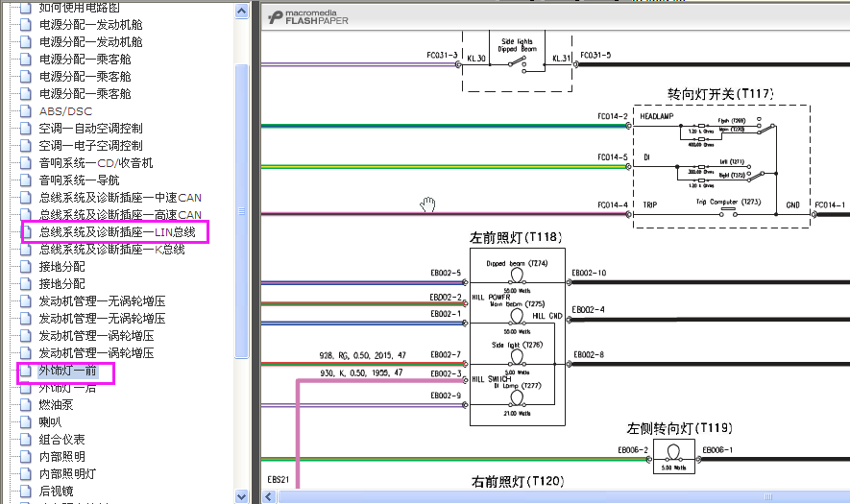850x504 pixels.
Task: Click the 转向灯开关(T117) heading
Action: coord(720,94)
